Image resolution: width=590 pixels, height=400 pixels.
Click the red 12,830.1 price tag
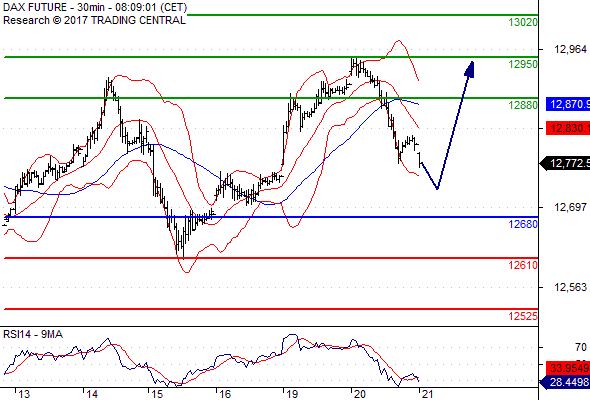click(568, 128)
